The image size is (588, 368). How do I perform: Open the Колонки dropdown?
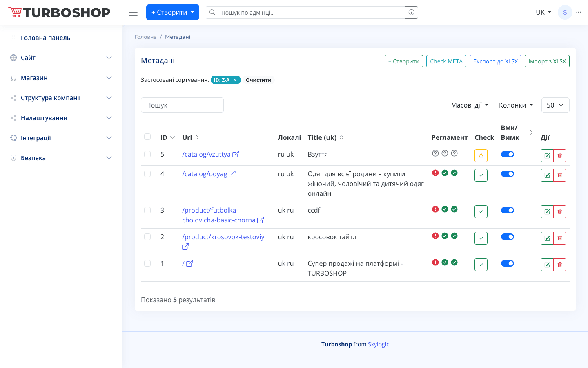(516, 105)
